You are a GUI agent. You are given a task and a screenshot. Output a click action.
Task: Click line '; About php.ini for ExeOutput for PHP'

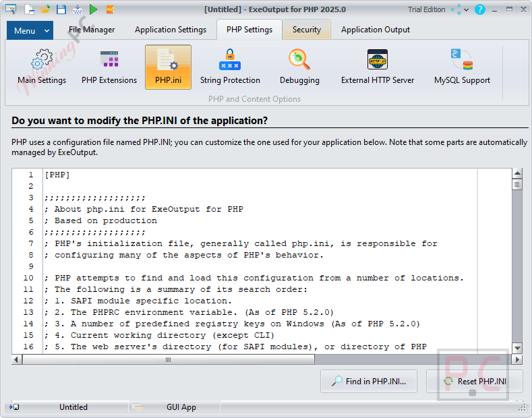click(144, 210)
